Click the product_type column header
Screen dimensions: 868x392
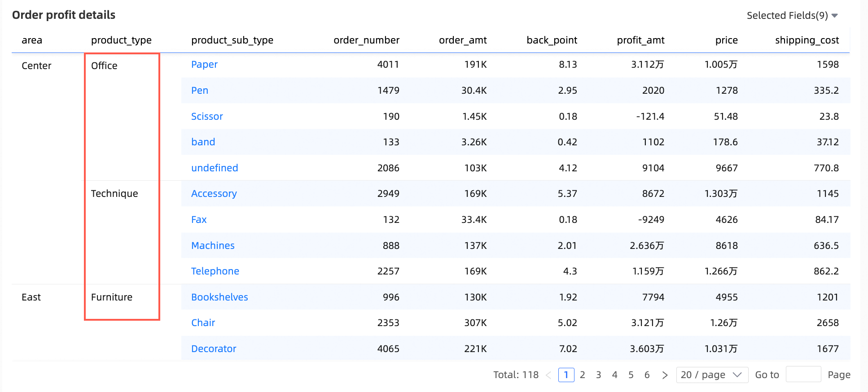coord(121,40)
